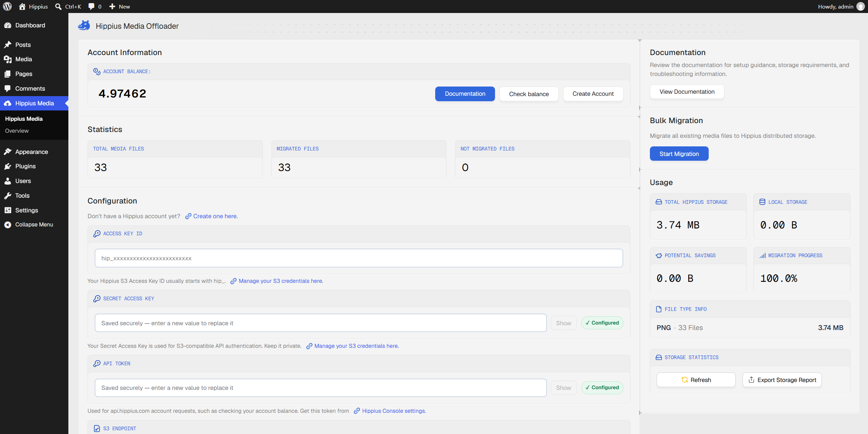Click the Check balance button
The width and height of the screenshot is (868, 434).
tap(529, 94)
